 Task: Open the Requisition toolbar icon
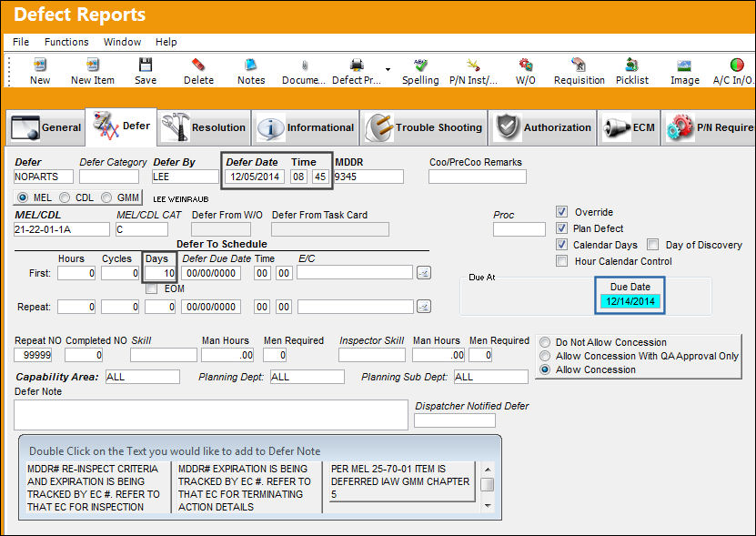tap(579, 65)
